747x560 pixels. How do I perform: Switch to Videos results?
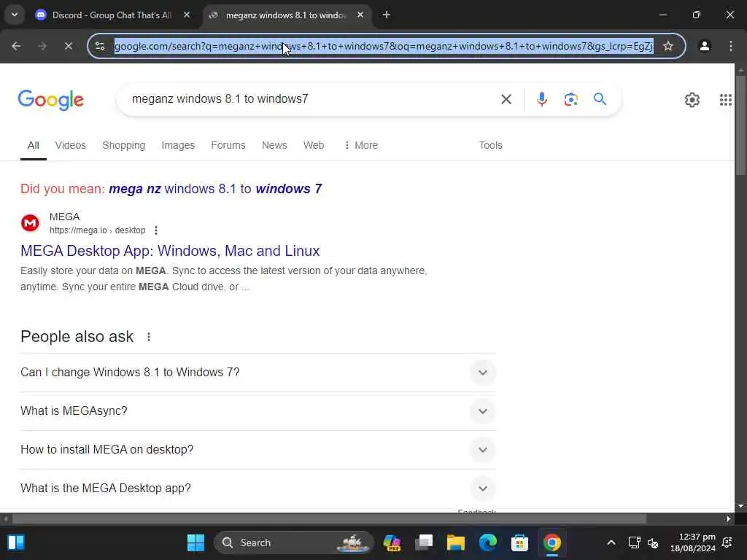(x=71, y=145)
